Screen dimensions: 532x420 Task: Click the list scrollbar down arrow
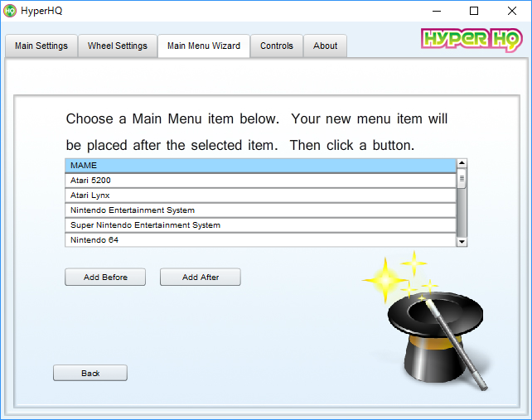tap(462, 242)
